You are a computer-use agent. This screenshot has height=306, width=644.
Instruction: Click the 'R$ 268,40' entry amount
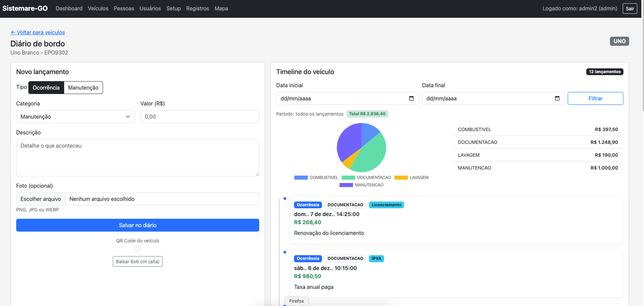click(308, 222)
